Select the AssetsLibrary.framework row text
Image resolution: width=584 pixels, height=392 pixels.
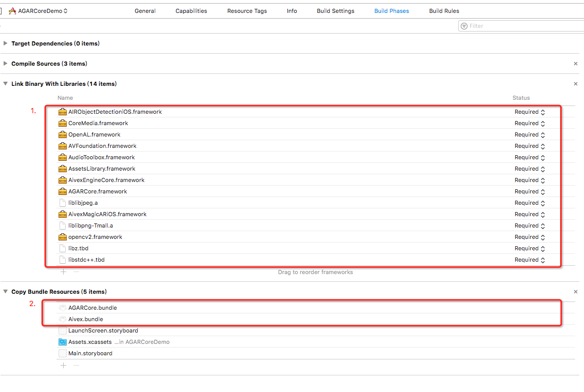click(x=101, y=169)
